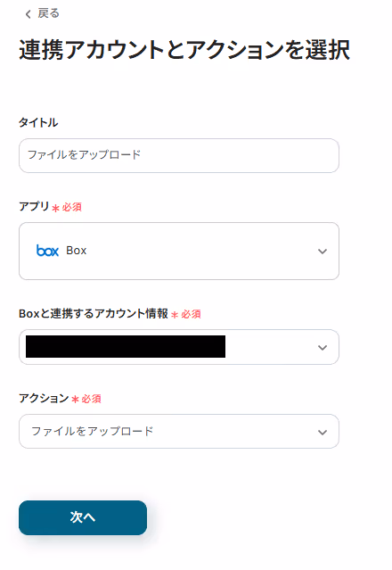The height and width of the screenshot is (570, 392).
Task: Click the redacted account selection field
Action: 179,347
